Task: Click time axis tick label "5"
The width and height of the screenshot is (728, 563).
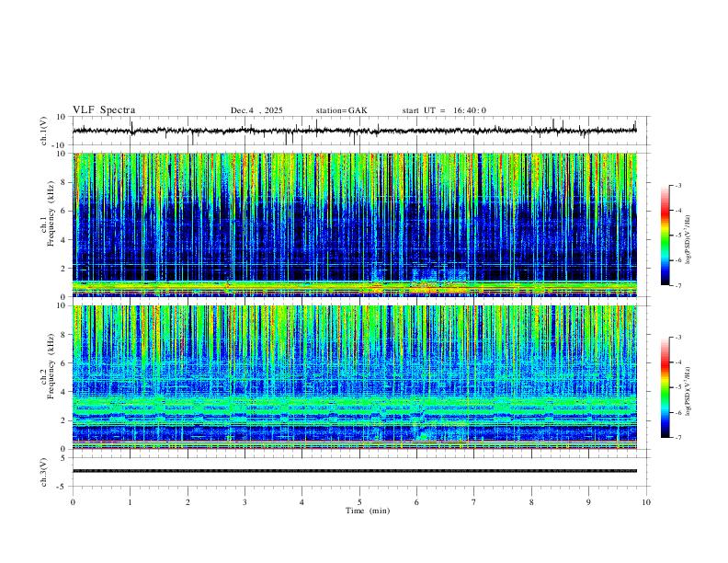Action: 359,502
